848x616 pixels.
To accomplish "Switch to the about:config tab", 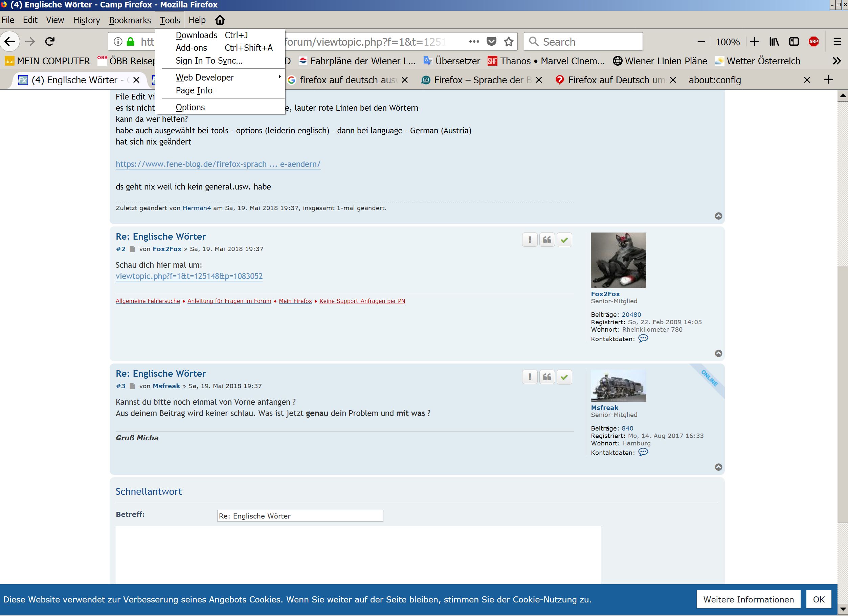I will point(714,80).
